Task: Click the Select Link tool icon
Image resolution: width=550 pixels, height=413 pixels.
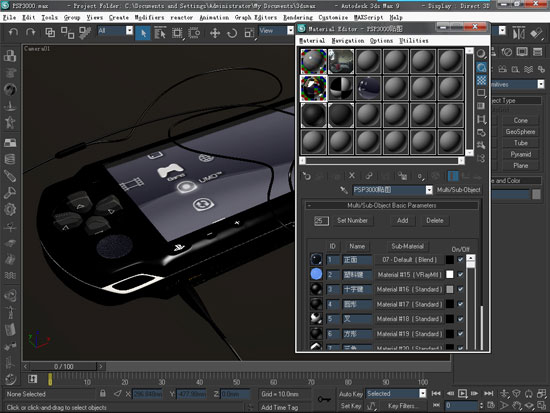Action: coord(50,33)
